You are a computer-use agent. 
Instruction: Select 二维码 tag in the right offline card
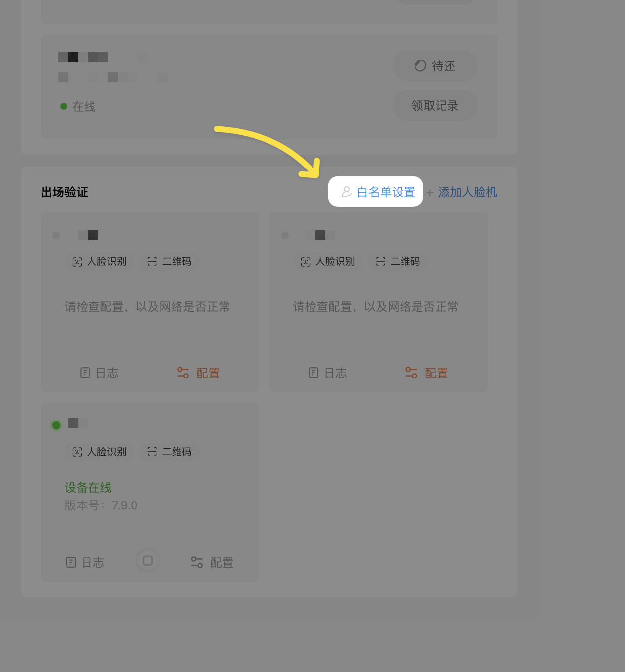pos(398,261)
